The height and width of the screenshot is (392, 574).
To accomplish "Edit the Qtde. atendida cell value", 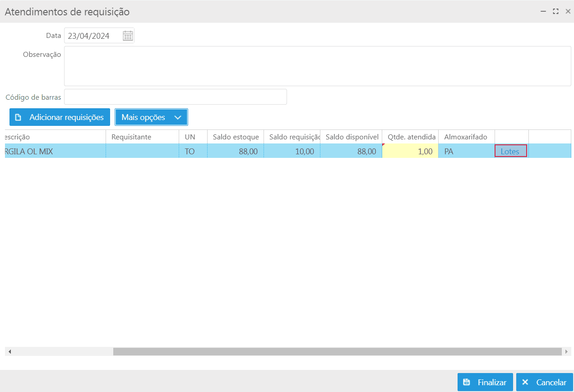I will coord(410,152).
